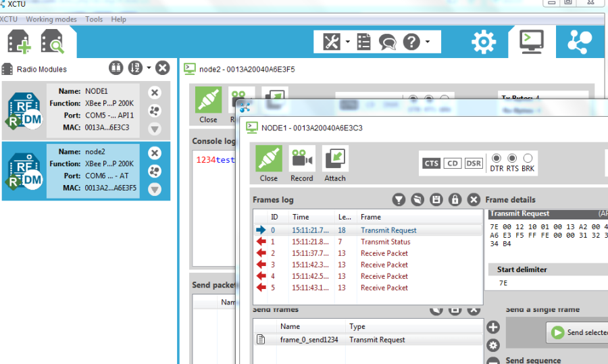Edit selected frame with gear icon
Viewport: 608px width, 364px height.
(x=493, y=345)
